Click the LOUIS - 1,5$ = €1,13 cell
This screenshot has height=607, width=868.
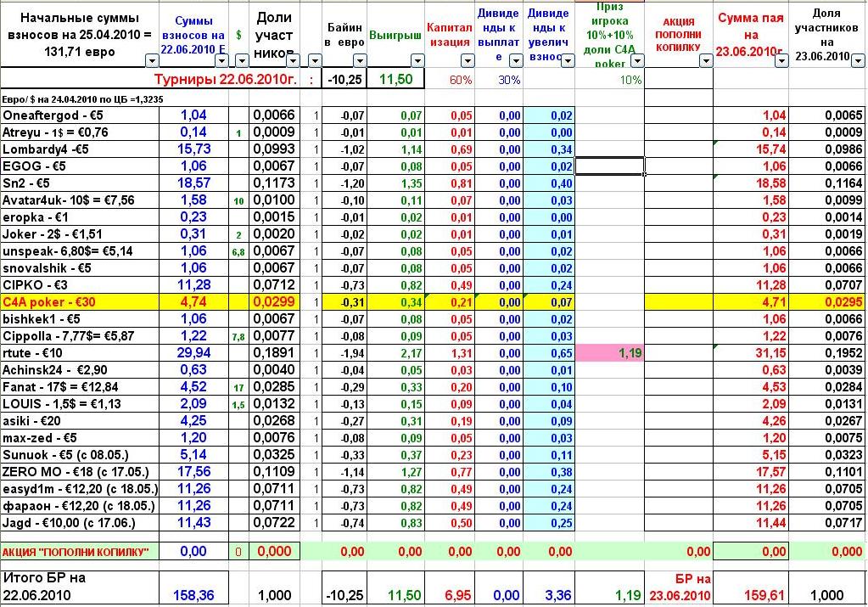point(80,404)
